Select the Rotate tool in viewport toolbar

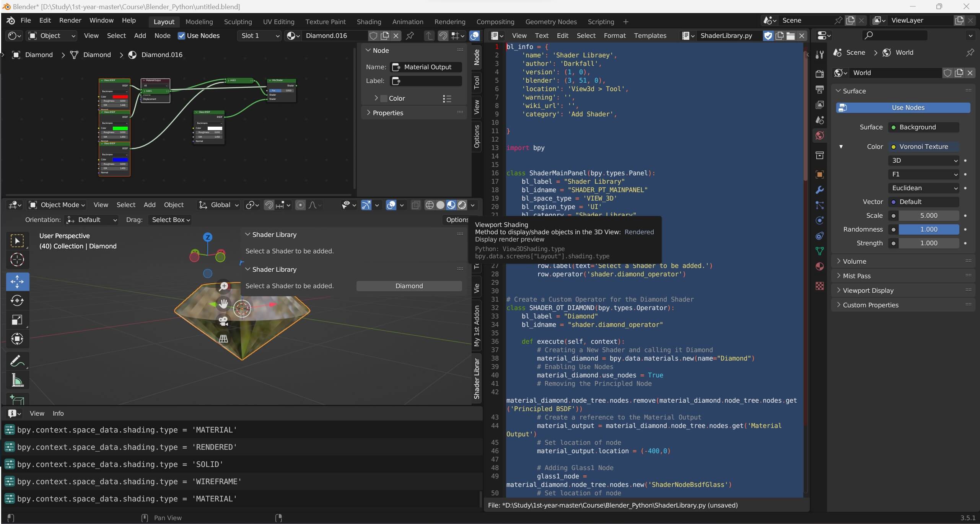17,300
